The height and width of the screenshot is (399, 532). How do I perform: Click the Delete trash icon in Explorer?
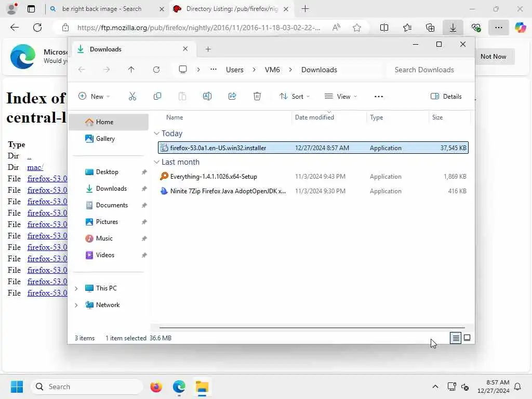[x=257, y=96]
